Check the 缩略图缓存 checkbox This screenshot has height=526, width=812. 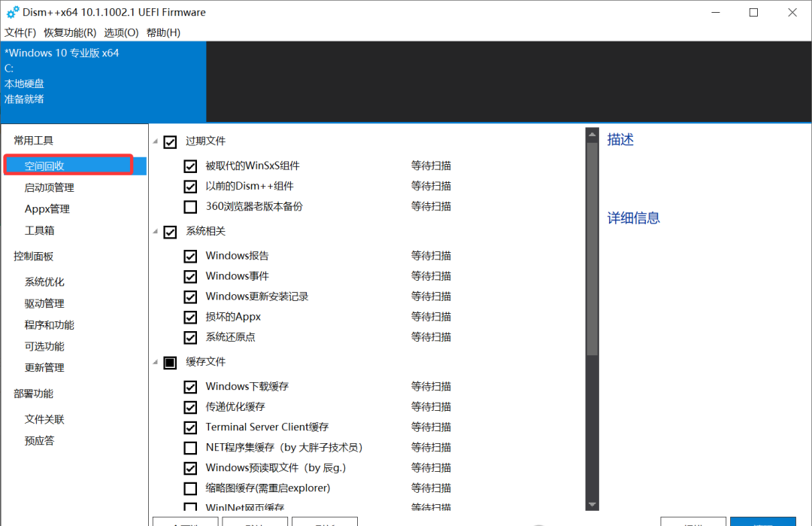[190, 488]
